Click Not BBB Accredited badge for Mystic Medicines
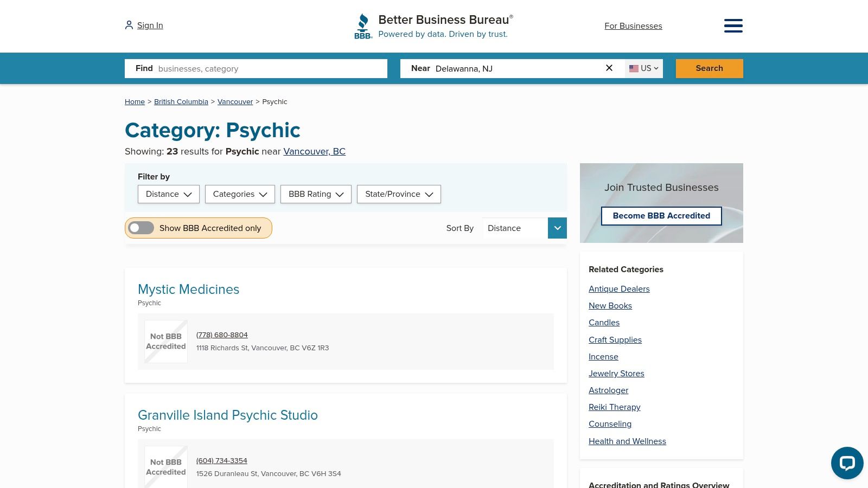This screenshot has width=868, height=488. coord(166,342)
